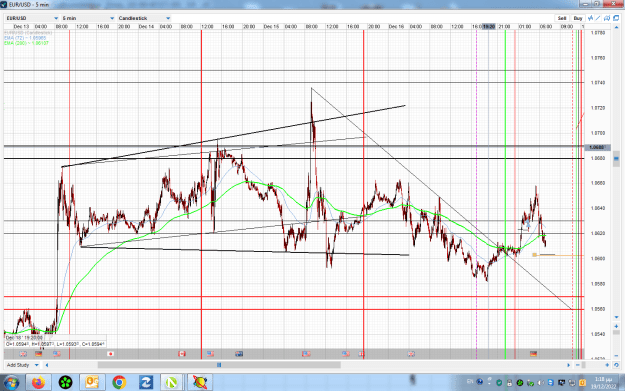Click the detach chart window icon
The width and height of the screenshot is (625, 391).
pos(616,18)
